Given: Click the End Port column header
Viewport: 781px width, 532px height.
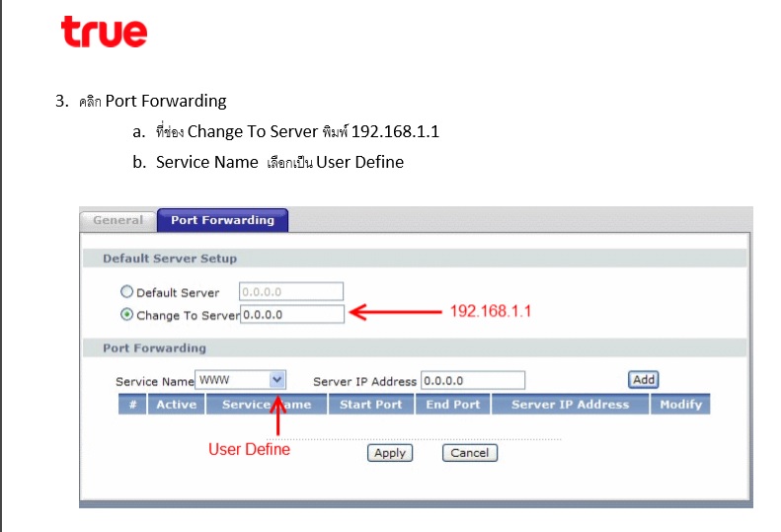Looking at the screenshot, I should click(x=453, y=404).
